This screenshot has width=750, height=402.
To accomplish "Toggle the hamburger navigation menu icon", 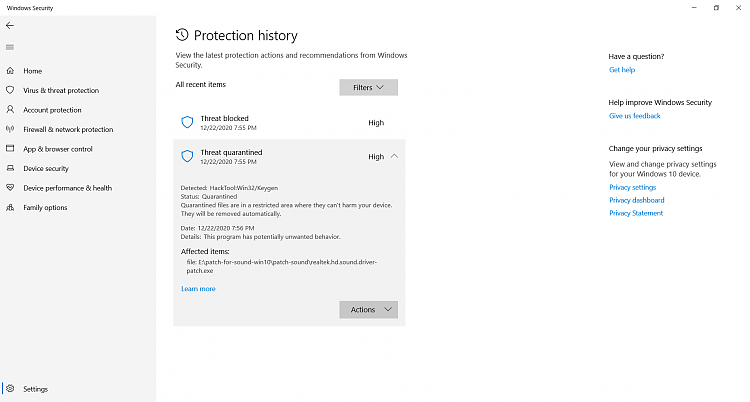I will tap(10, 47).
